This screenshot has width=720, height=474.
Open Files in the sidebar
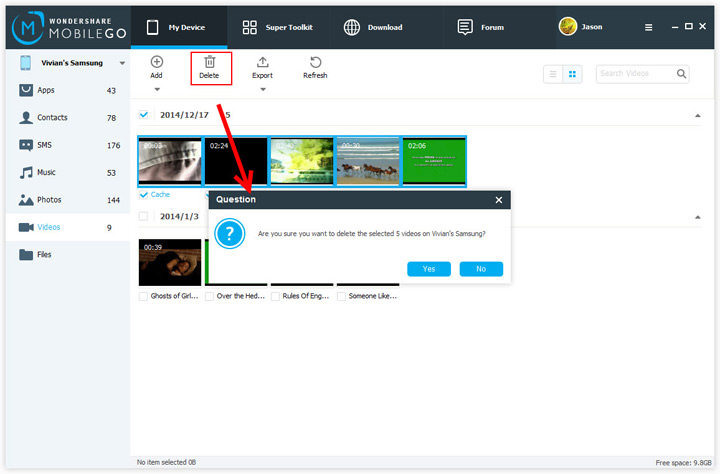tap(68, 254)
